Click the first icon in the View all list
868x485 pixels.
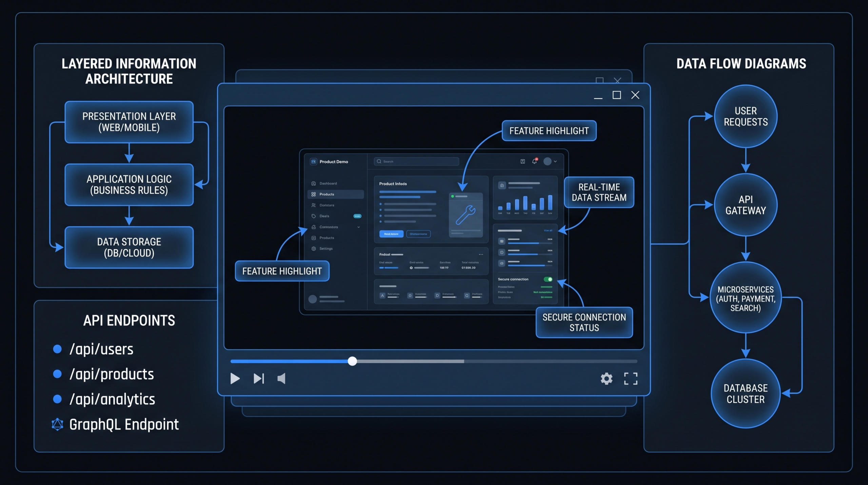tap(502, 241)
